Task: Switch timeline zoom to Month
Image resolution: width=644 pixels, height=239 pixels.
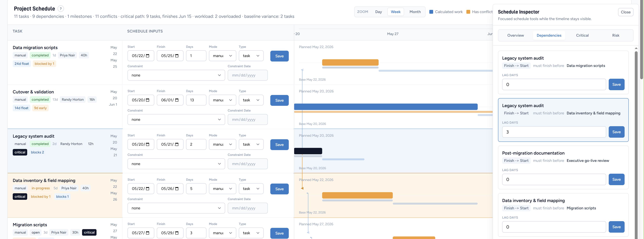Action: pos(415,12)
